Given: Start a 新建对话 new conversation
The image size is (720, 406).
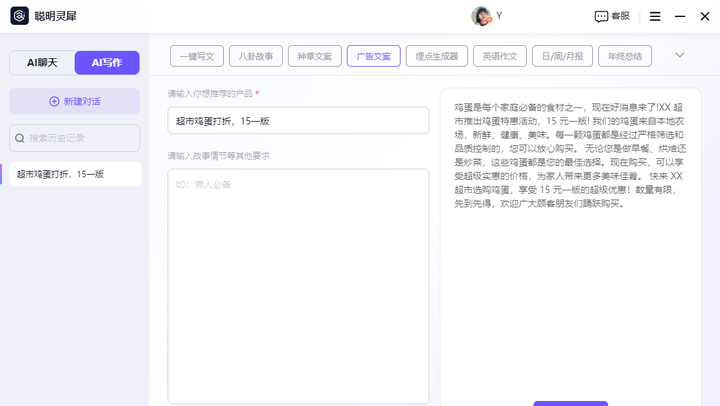Looking at the screenshot, I should [75, 101].
